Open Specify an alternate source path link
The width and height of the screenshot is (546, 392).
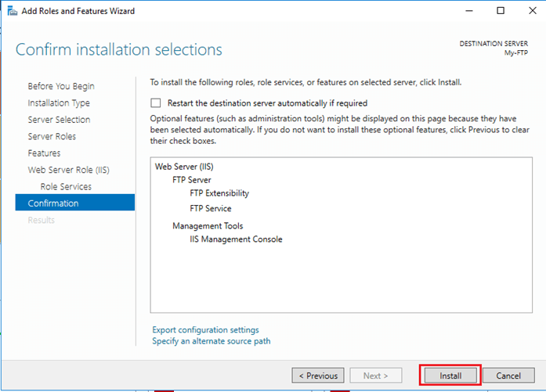pyautogui.click(x=211, y=341)
